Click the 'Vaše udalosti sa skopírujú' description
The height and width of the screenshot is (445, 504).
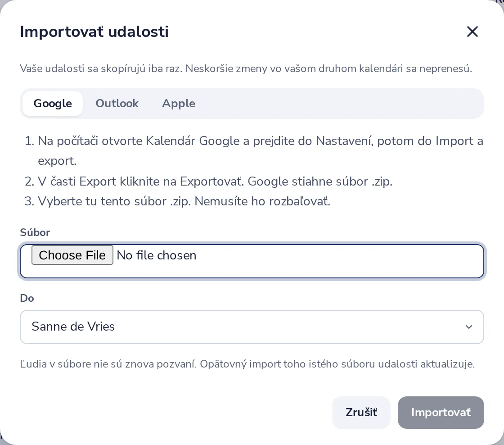[246, 68]
